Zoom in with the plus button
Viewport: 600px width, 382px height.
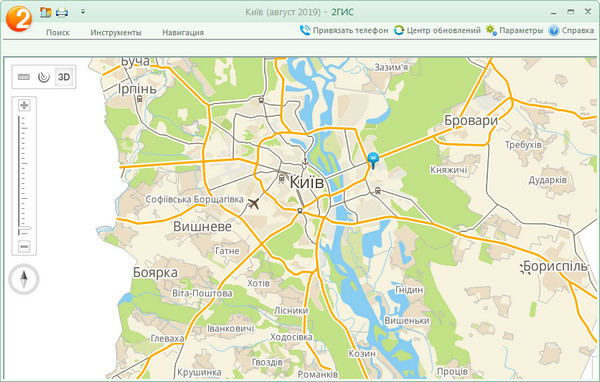pyautogui.click(x=24, y=105)
